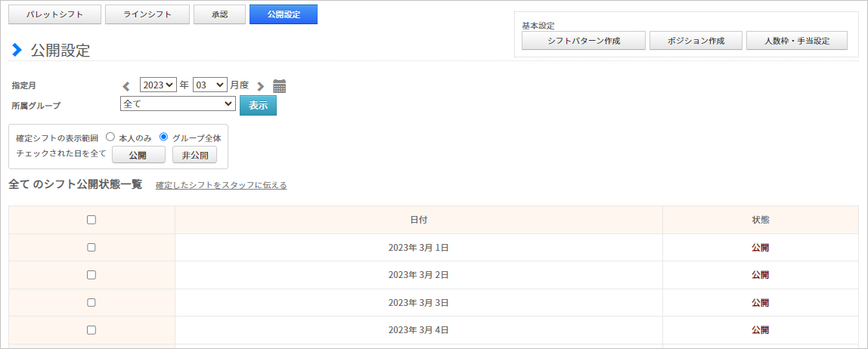868x349 pixels.
Task: Click the 状態 column header
Action: (761, 220)
